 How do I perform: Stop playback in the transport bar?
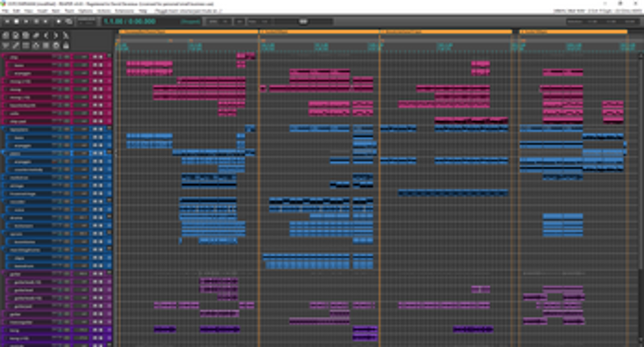pyautogui.click(x=17, y=21)
